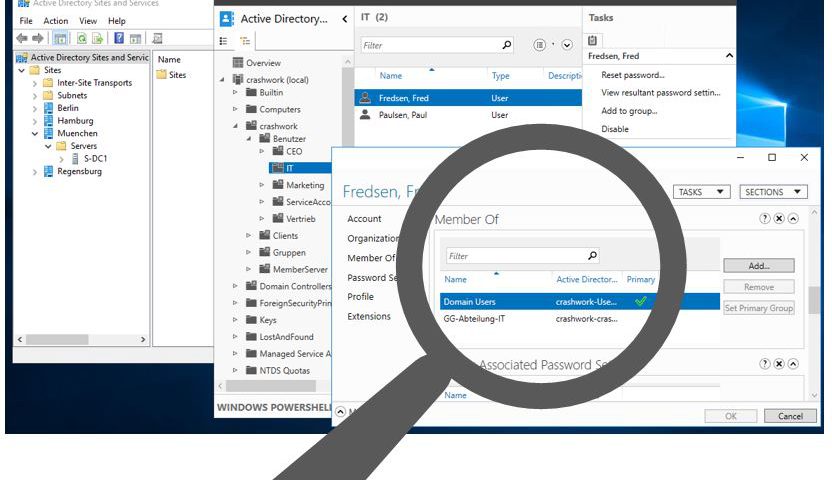Toggle the show/hide console tree toolbar icon
The width and height of the screenshot is (832, 480).
pyautogui.click(x=60, y=38)
